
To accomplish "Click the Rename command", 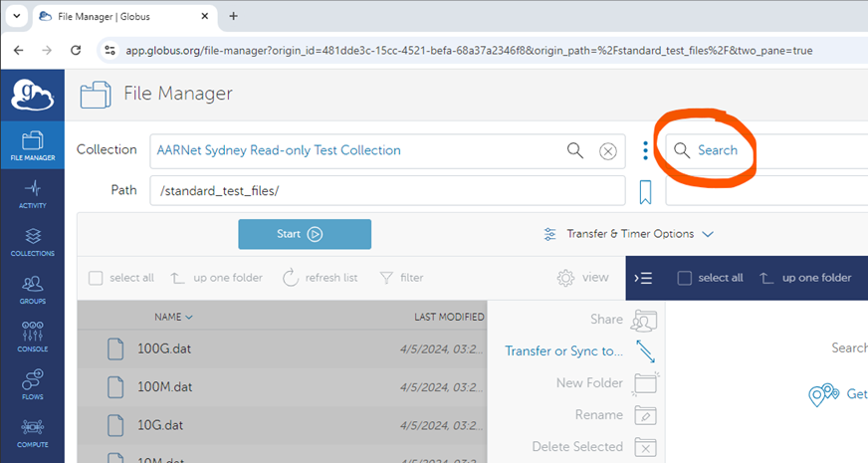I will [599, 415].
